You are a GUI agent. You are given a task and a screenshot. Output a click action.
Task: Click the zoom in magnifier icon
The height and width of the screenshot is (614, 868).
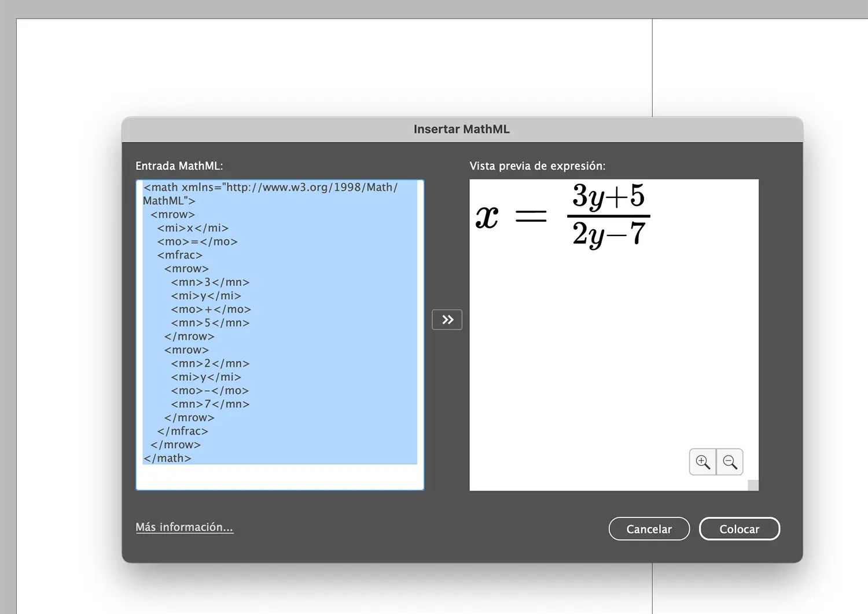point(703,462)
